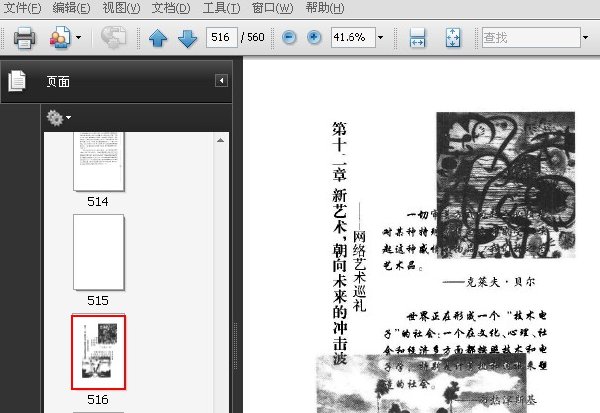The image size is (600, 413).
Task: Open the 窗口(W) menu
Action: pyautogui.click(x=272, y=8)
